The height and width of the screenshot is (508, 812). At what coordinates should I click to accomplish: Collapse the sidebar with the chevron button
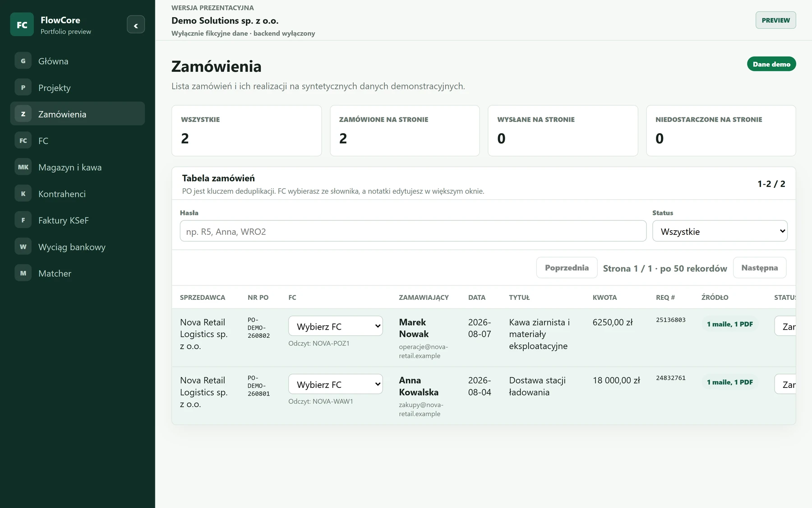(x=136, y=25)
